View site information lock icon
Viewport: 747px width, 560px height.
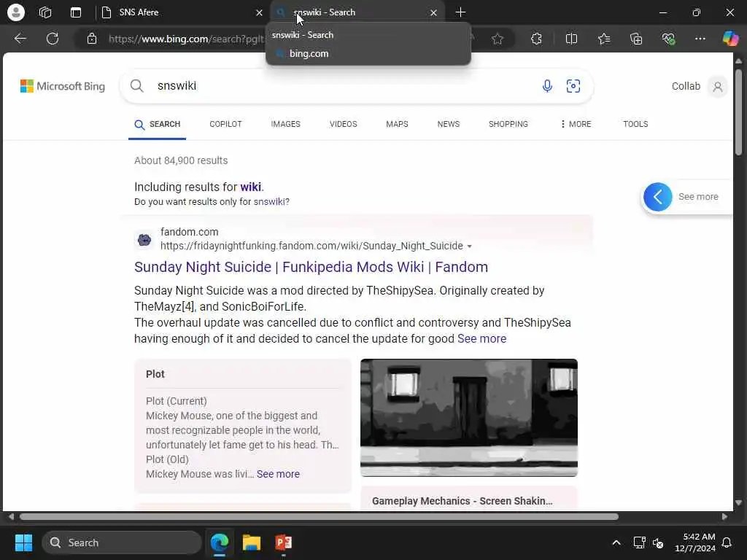[x=92, y=39]
